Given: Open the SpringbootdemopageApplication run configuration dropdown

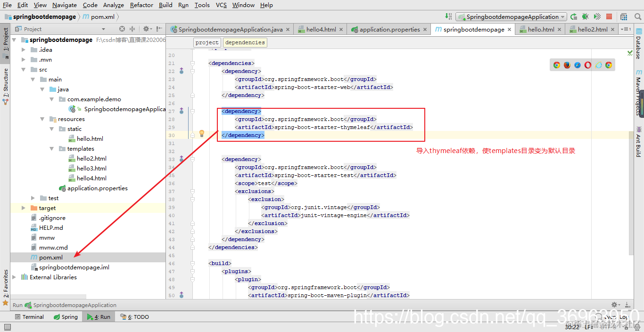Looking at the screenshot, I should 511,16.
